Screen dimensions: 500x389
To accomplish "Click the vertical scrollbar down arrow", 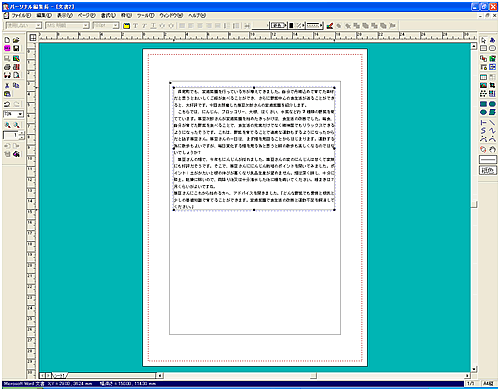I will (x=474, y=369).
